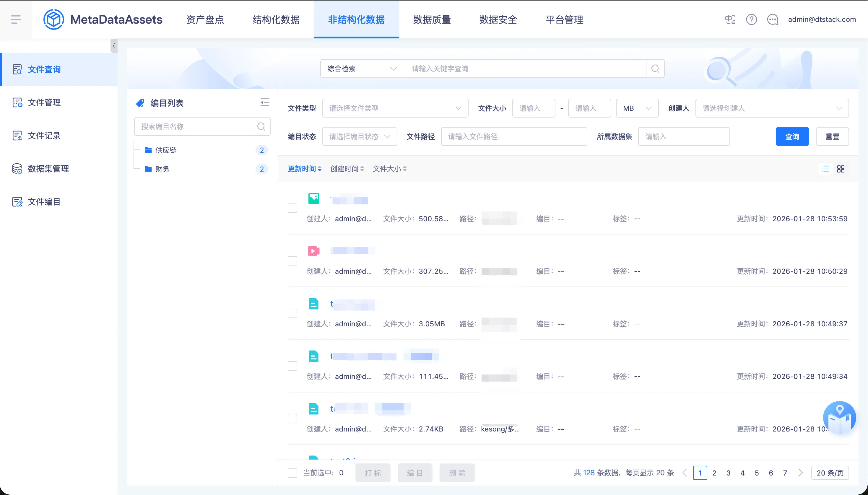Click the hamburger menu icon top-left

click(16, 19)
